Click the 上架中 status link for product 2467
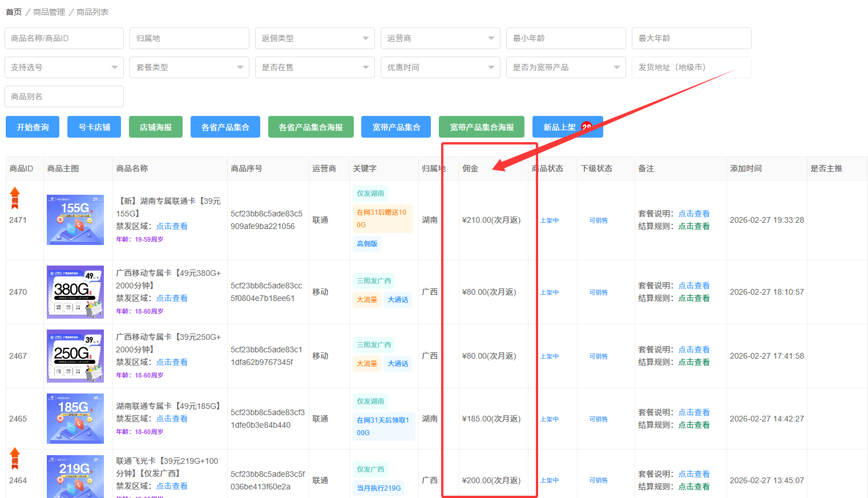This screenshot has height=498, width=868. (548, 356)
